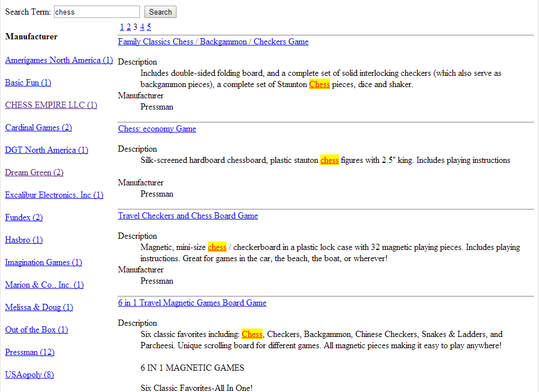Filter by manufacturer Basic Fun (1)
Viewport: 539px width, 392px height.
point(28,83)
